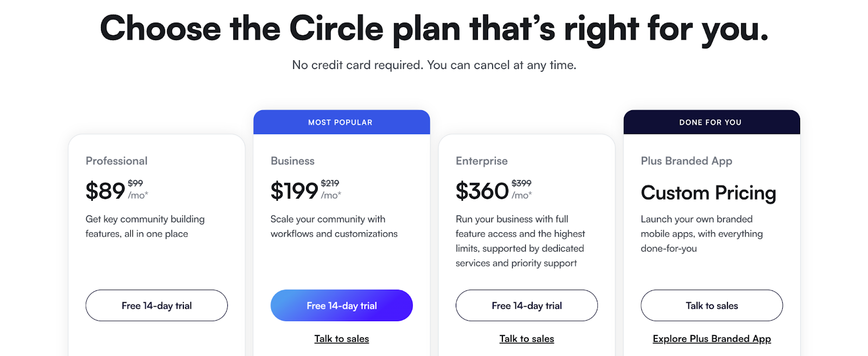This screenshot has width=868, height=356.
Task: Click the highlighted Business Free 14-day trial button
Action: pyautogui.click(x=341, y=306)
